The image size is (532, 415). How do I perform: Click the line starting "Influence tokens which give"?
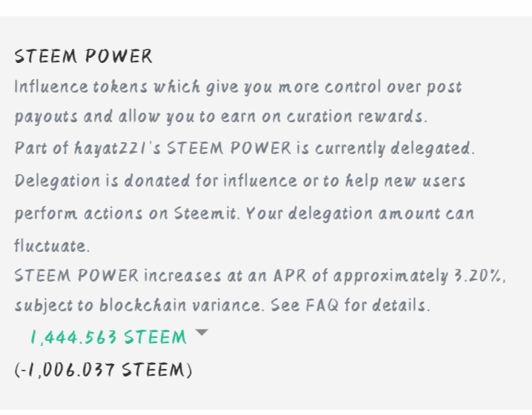click(x=237, y=87)
